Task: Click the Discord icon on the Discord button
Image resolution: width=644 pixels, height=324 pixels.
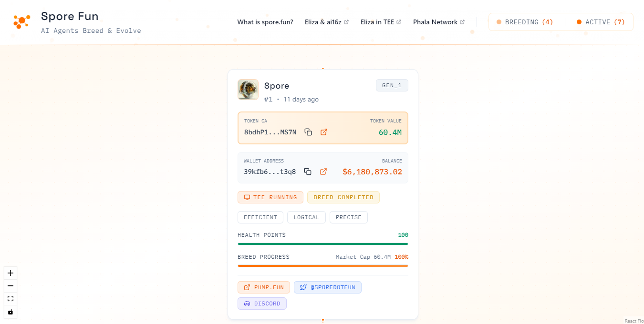Action: (x=247, y=303)
